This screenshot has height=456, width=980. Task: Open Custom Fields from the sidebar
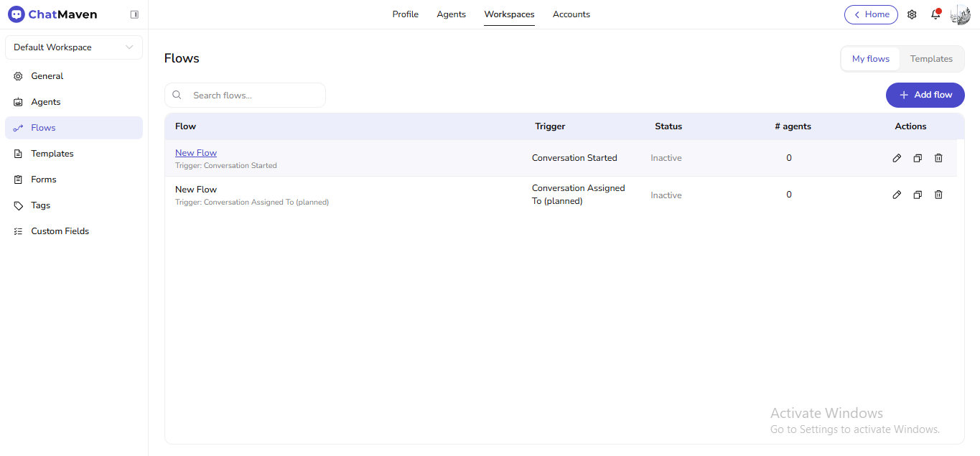coord(60,231)
